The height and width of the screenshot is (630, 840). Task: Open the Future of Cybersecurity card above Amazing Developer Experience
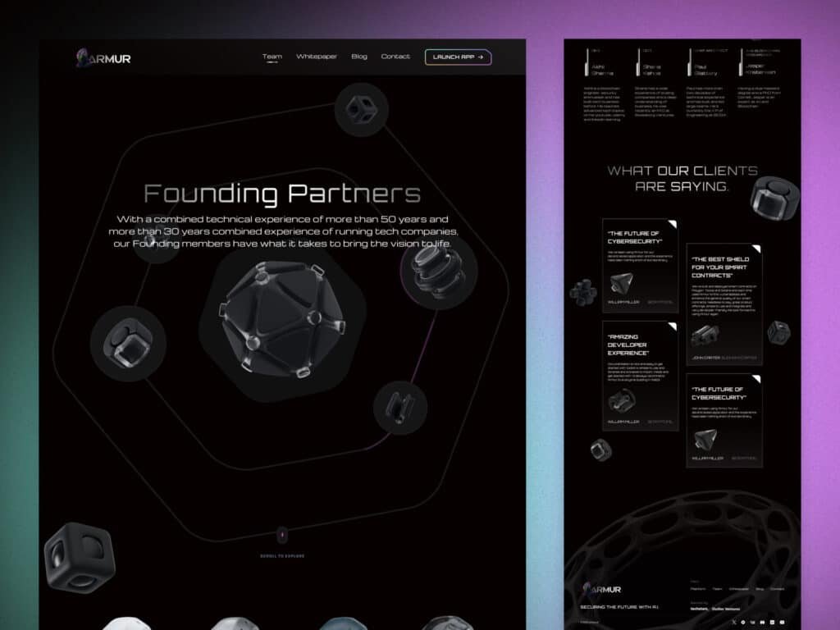[640, 266]
